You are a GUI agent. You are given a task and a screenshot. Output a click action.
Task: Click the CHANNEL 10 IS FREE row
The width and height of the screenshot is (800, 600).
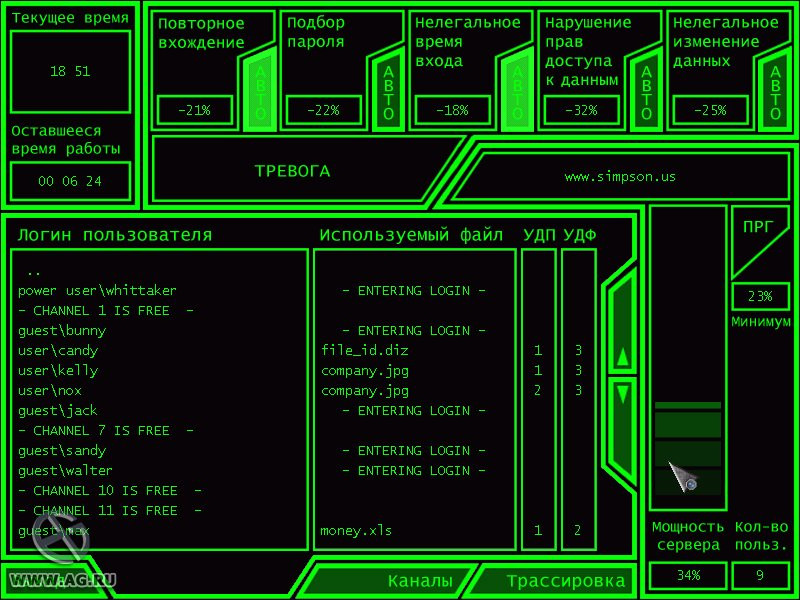point(110,491)
